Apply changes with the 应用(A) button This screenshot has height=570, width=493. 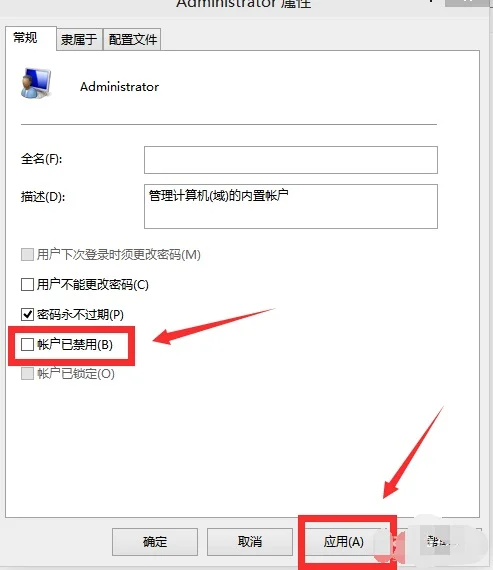point(344,542)
